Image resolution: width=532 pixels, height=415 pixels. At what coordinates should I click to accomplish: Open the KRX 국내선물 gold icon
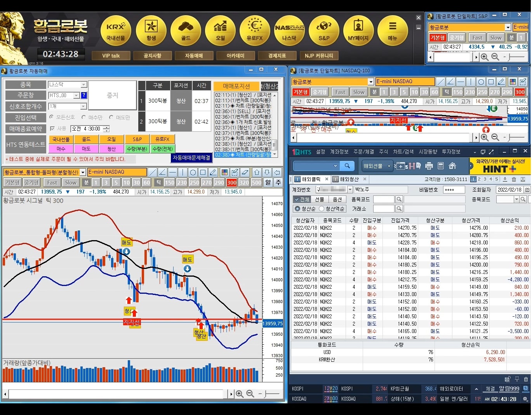116,31
